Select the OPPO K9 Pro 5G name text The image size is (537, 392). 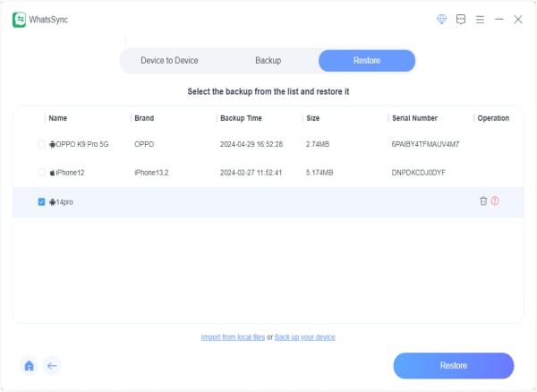point(82,144)
